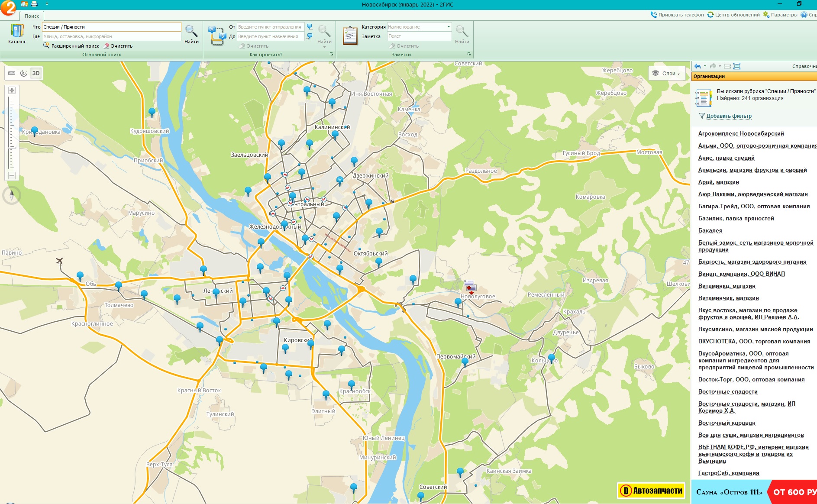Click the Заметка text field
The height and width of the screenshot is (504, 817).
(x=419, y=36)
